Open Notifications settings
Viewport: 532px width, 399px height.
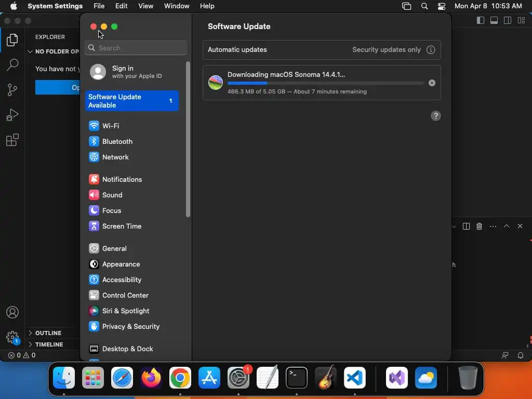pos(131,179)
